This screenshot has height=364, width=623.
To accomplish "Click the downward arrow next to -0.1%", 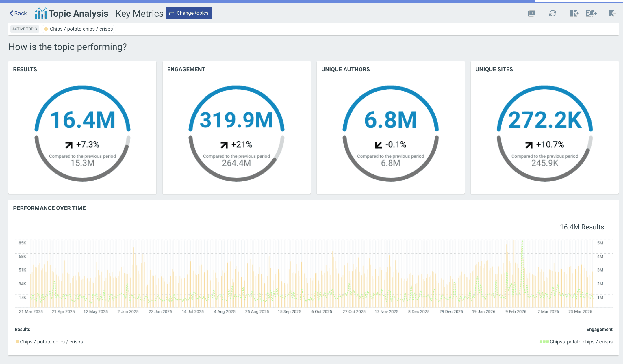I will [378, 145].
